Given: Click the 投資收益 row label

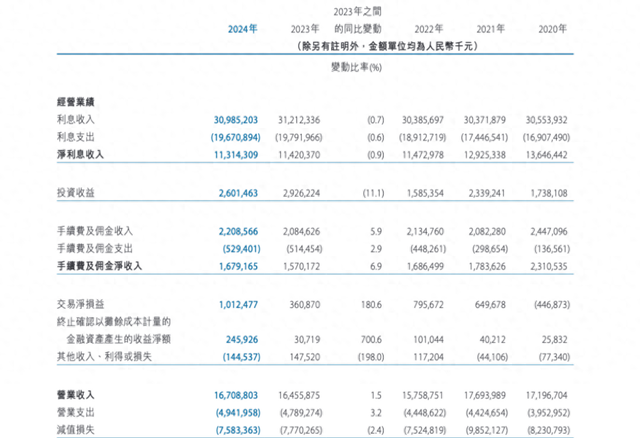Looking at the screenshot, I should point(76,193).
